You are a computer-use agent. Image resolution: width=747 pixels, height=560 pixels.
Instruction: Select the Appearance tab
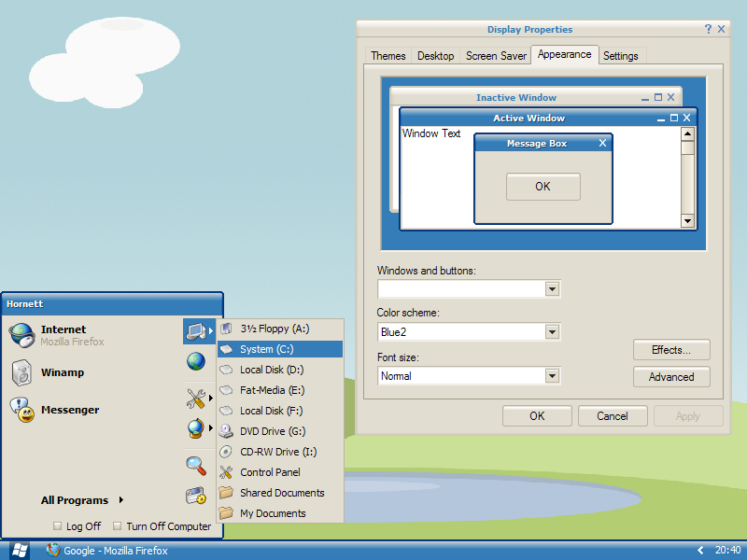point(565,54)
